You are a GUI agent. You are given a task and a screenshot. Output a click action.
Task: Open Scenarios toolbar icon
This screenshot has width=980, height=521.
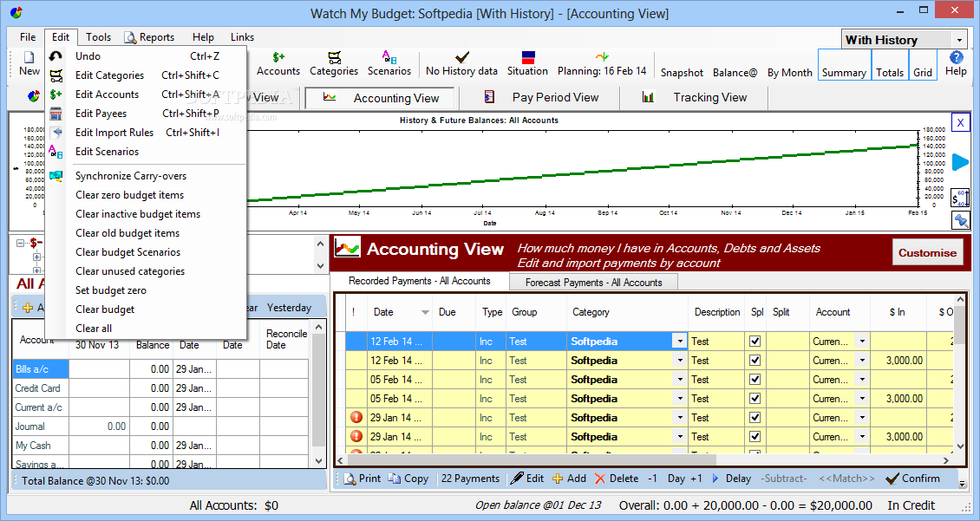[x=389, y=57]
